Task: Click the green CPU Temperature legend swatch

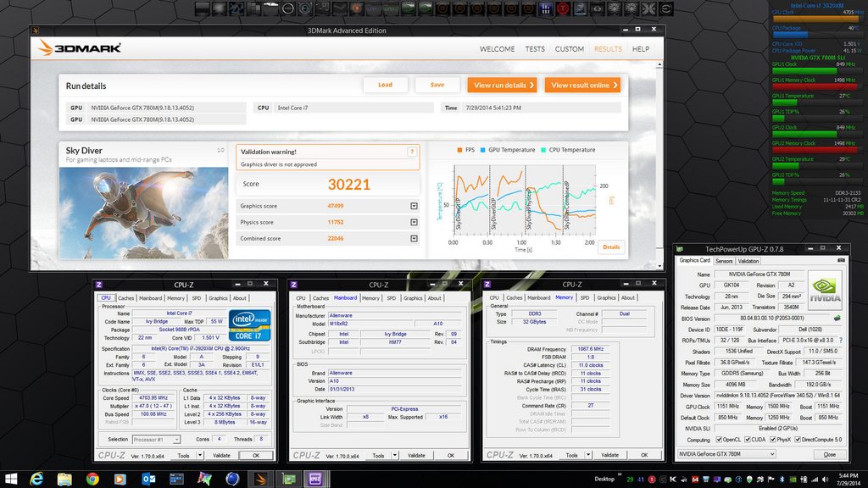Action: pos(543,149)
